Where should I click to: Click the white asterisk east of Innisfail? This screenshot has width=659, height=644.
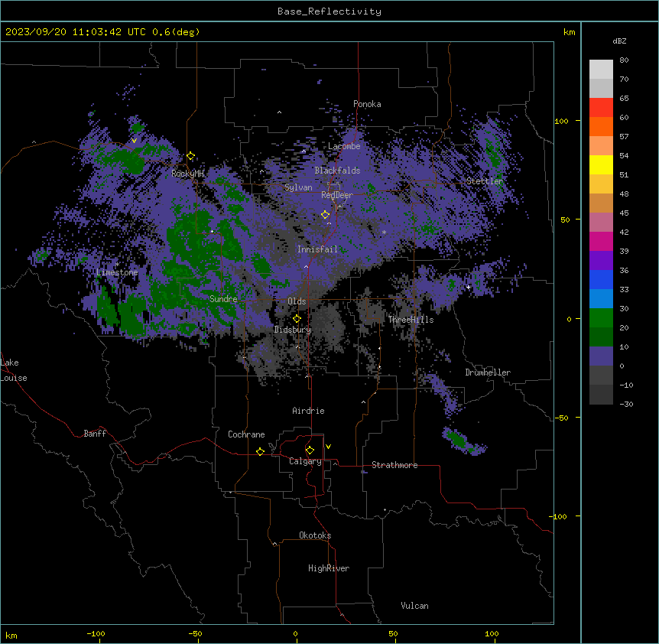pos(384,232)
